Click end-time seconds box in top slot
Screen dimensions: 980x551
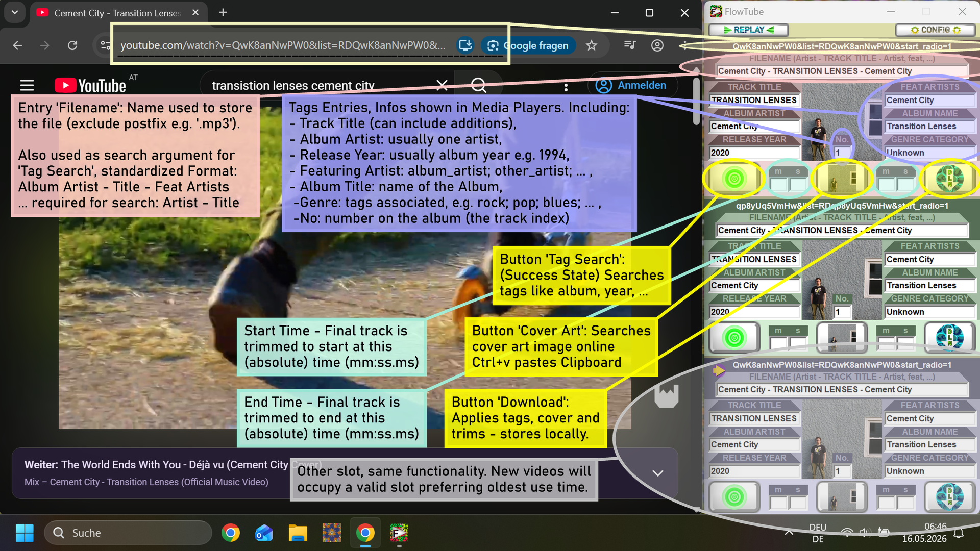[906, 184]
